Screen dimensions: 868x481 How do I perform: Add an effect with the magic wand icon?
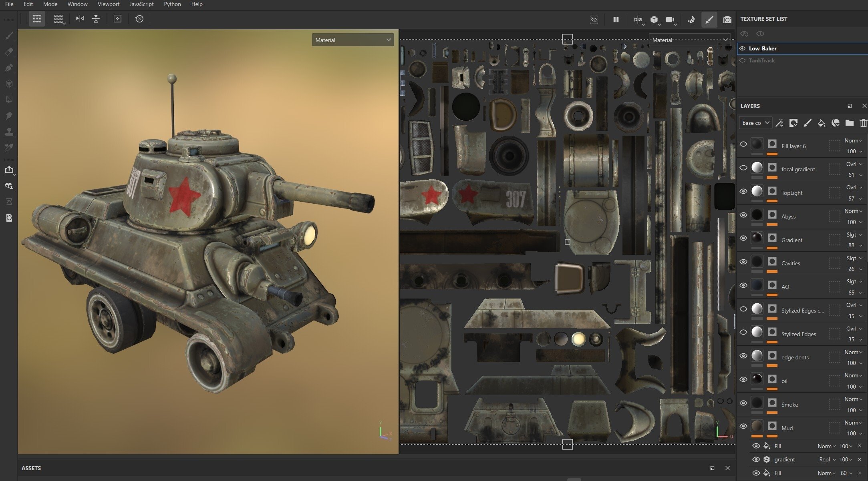779,123
